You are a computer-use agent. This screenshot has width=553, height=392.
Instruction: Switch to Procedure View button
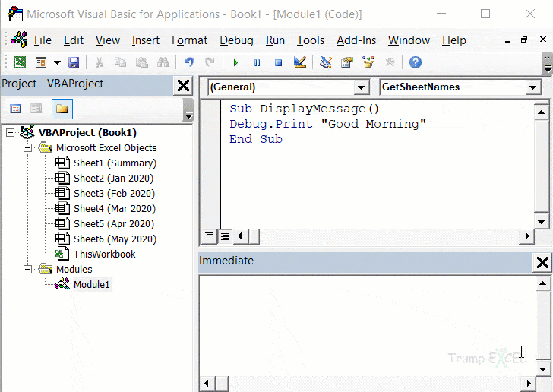click(209, 236)
